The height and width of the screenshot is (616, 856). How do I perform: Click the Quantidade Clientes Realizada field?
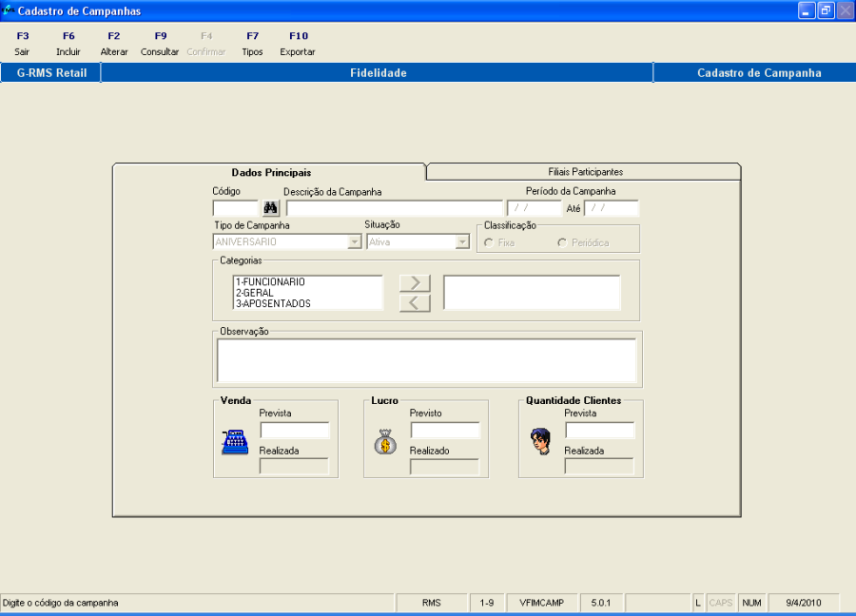point(599,467)
